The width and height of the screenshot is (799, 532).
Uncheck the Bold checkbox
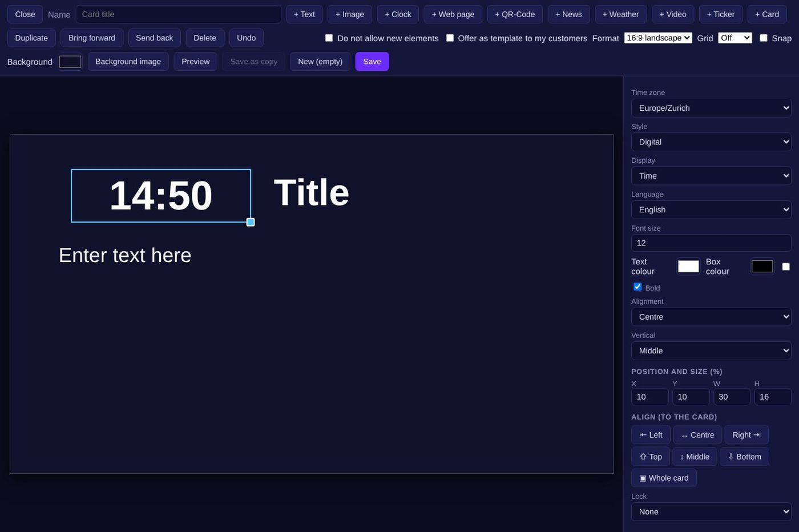coord(637,287)
